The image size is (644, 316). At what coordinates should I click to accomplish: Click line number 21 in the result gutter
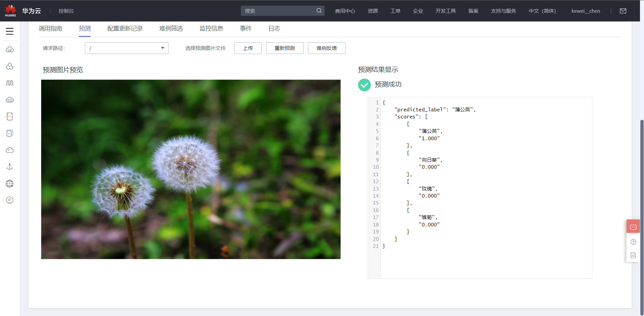[376, 246]
